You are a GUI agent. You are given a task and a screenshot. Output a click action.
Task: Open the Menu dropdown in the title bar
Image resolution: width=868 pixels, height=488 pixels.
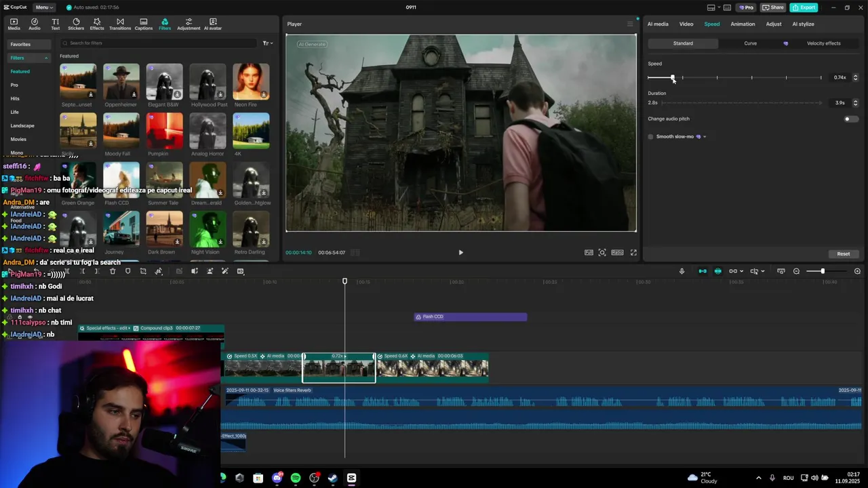pyautogui.click(x=43, y=7)
